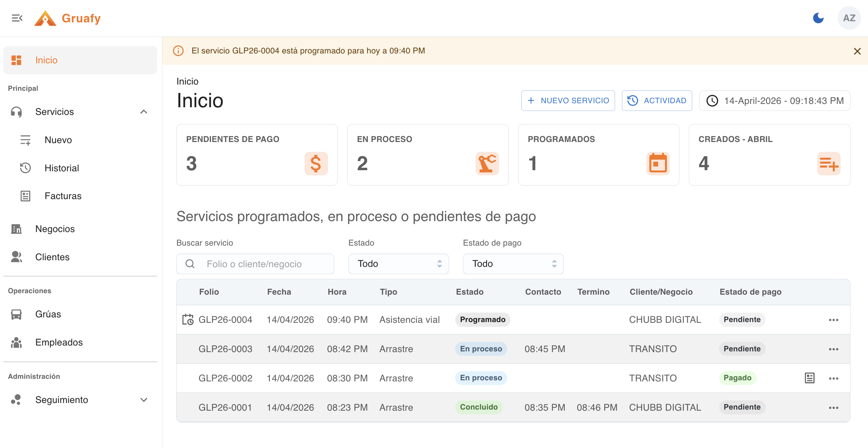The height and width of the screenshot is (448, 868).
Task: Sort by the Fecha column header
Action: [x=279, y=292]
